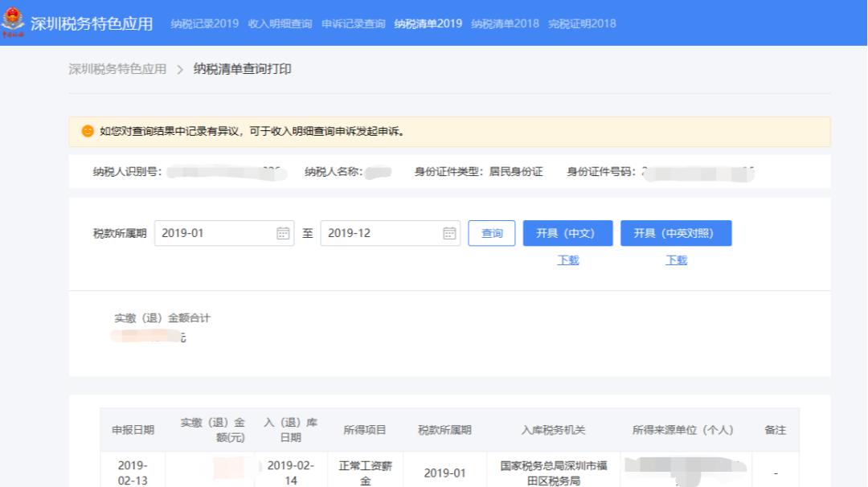The height and width of the screenshot is (487, 868).
Task: Open calendar icon for start period 2019-01
Action: tap(283, 233)
